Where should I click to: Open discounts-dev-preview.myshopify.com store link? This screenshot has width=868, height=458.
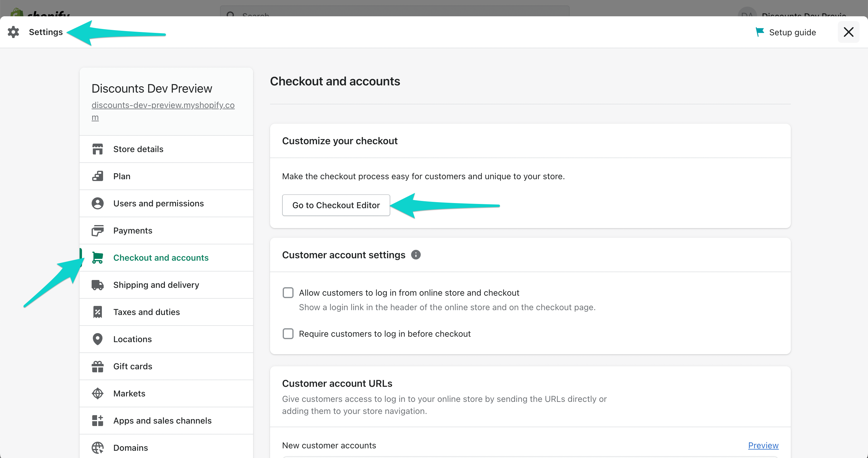(x=163, y=111)
